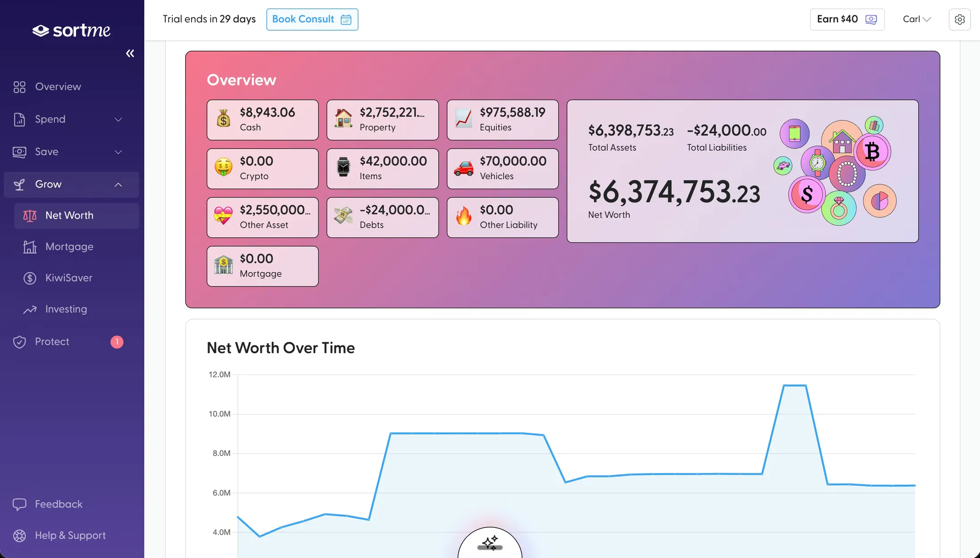Click the Net Worth scales icon
This screenshot has height=558, width=980.
click(x=30, y=216)
